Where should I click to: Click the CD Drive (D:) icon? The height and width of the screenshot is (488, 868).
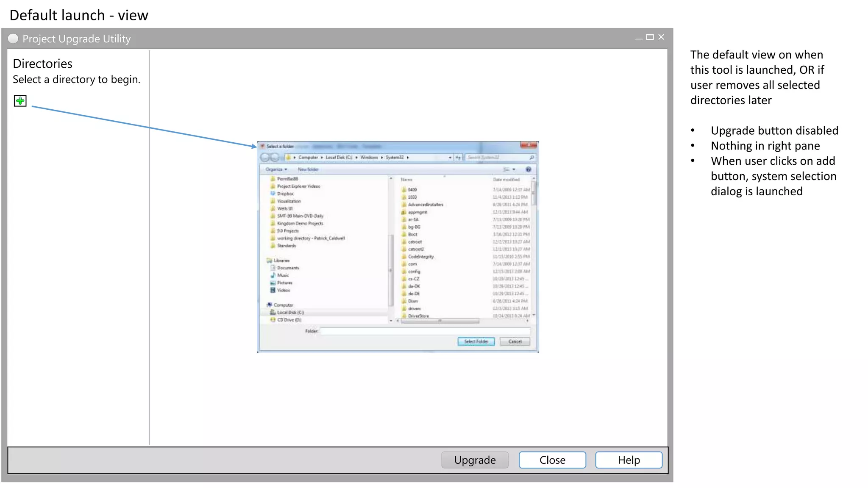tap(273, 320)
